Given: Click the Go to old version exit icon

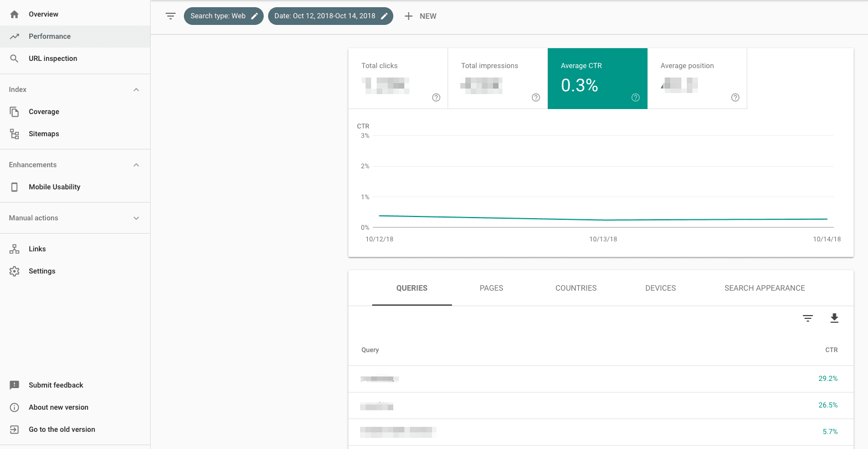Looking at the screenshot, I should (14, 429).
